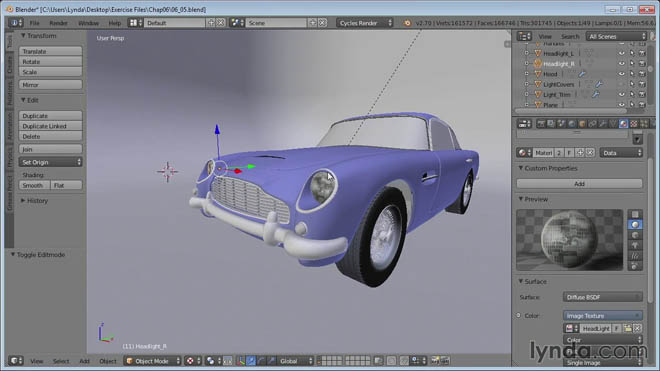The height and width of the screenshot is (371, 660).
Task: Open the Scene properties tab
Action: tap(562, 124)
